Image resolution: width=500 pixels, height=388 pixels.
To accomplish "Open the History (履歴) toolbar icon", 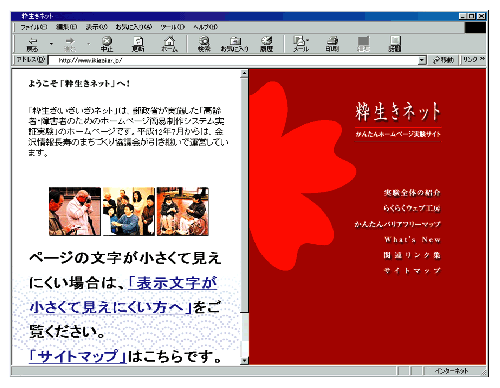I will (266, 44).
